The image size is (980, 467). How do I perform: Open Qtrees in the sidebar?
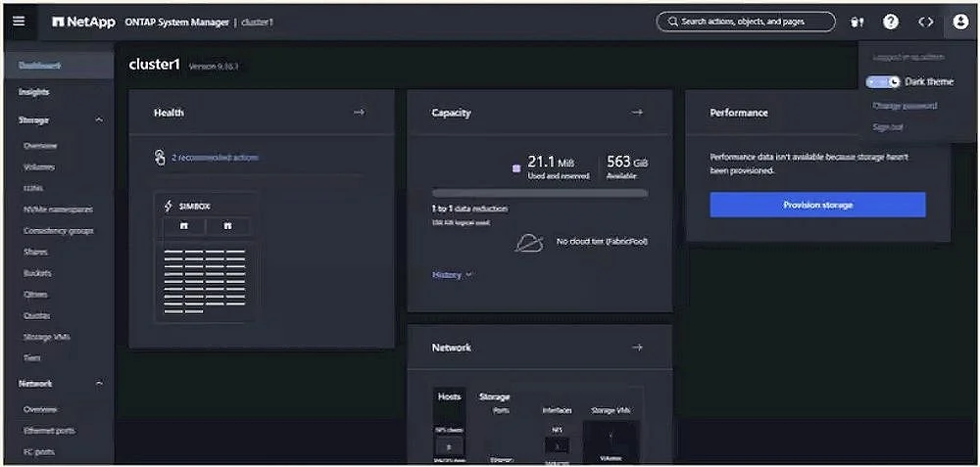[35, 294]
